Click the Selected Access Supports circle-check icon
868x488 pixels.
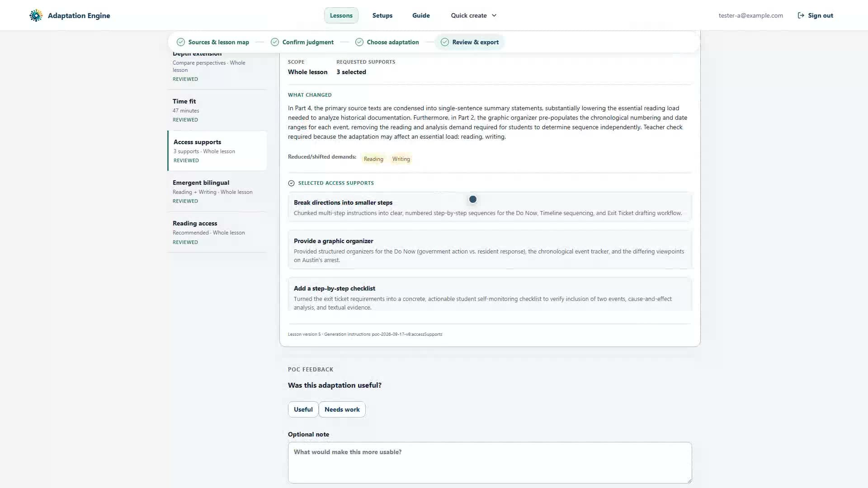[291, 183]
